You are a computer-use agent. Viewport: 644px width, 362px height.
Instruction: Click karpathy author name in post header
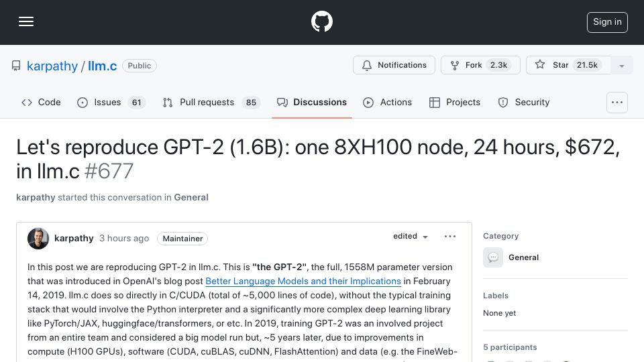pyautogui.click(x=74, y=239)
